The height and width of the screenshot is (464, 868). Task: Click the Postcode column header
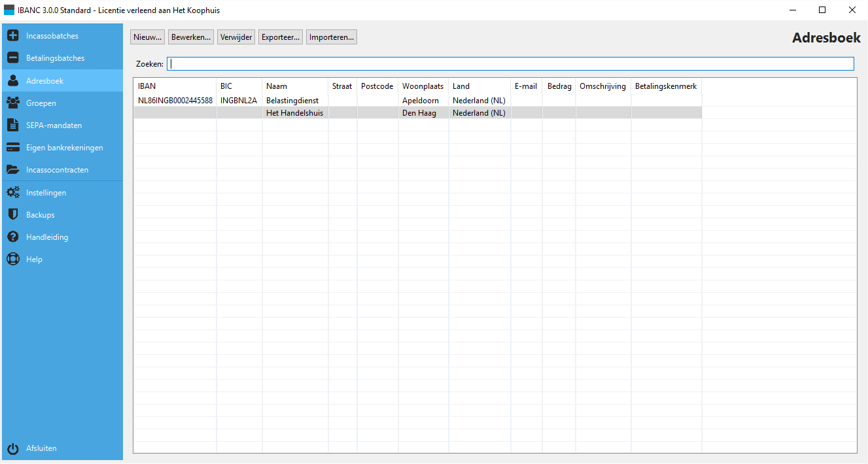pos(377,86)
